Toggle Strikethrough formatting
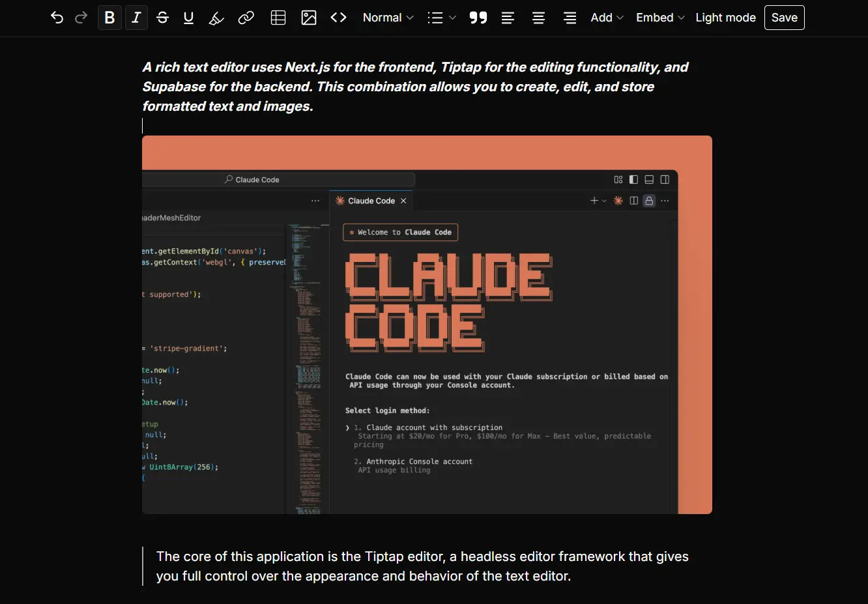 tap(163, 18)
